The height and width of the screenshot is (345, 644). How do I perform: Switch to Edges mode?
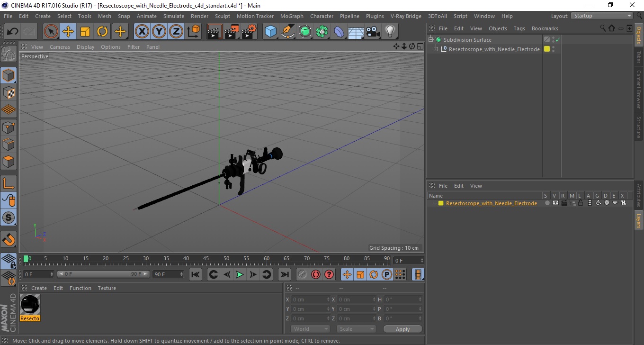click(x=9, y=144)
